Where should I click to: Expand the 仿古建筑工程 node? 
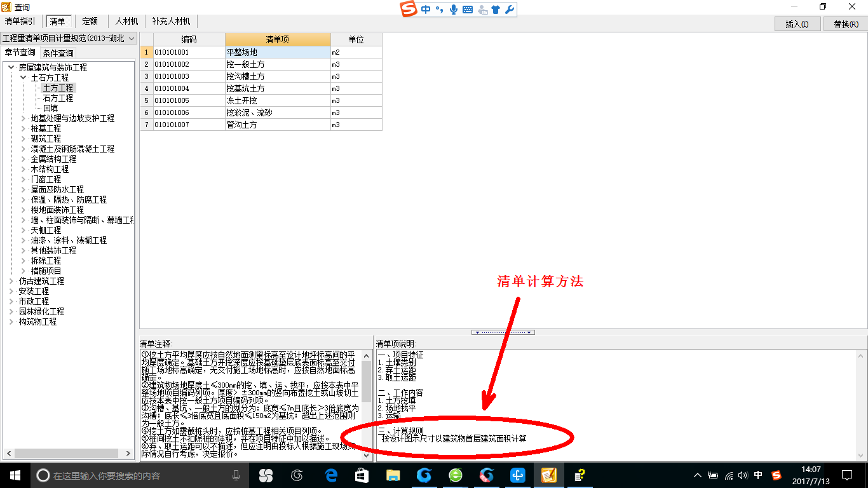[x=11, y=281]
